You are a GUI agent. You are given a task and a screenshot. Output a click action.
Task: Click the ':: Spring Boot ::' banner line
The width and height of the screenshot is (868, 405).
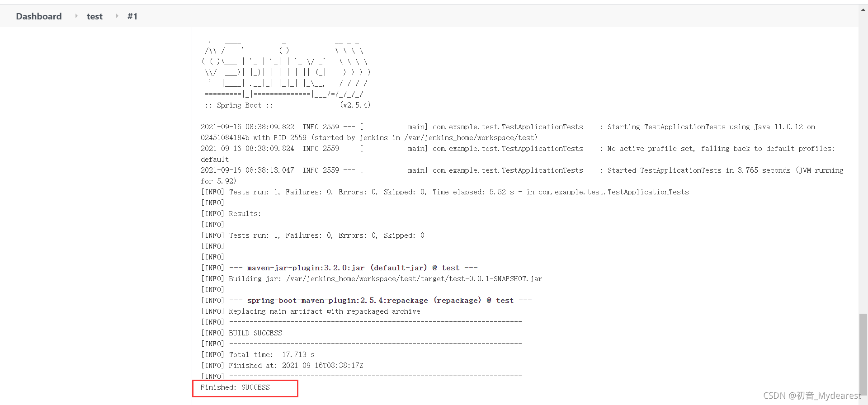pyautogui.click(x=239, y=105)
